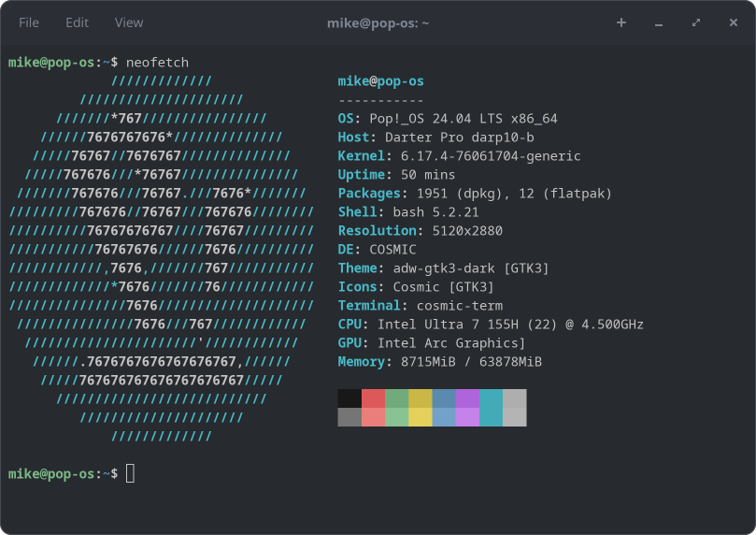
Task: Minimize the terminal window
Action: tap(659, 22)
